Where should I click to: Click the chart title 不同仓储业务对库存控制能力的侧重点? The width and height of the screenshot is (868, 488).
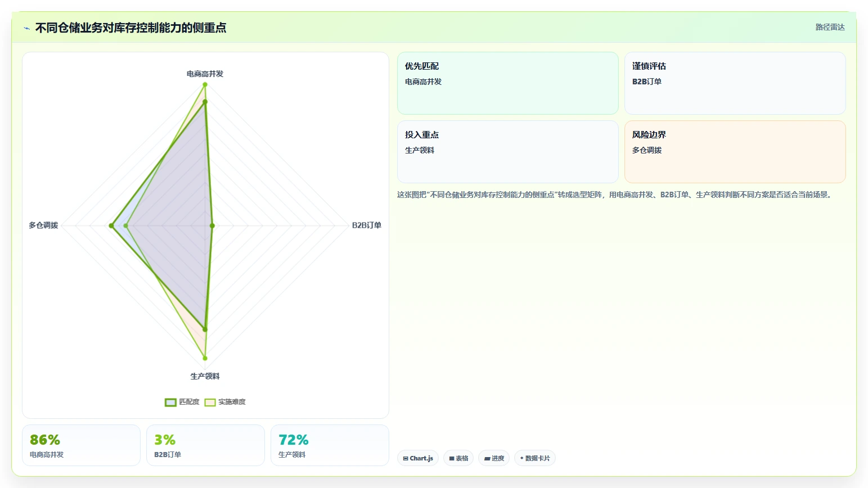(131, 28)
